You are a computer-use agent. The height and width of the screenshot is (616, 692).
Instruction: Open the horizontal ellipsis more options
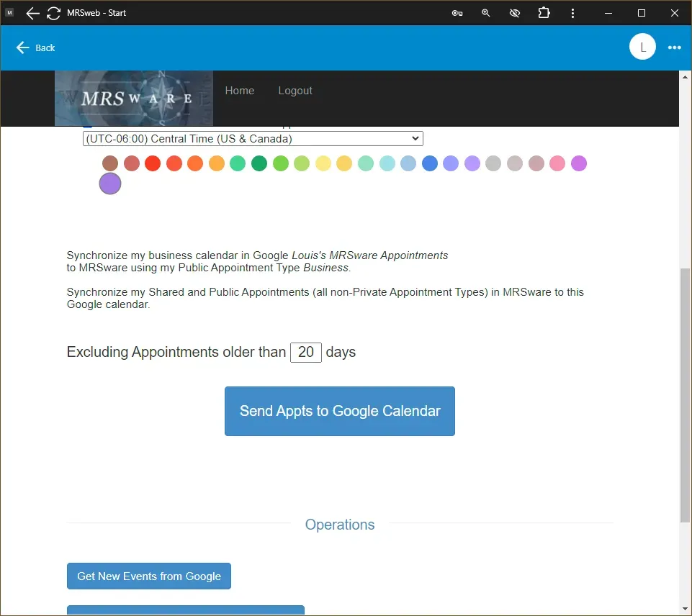point(674,47)
